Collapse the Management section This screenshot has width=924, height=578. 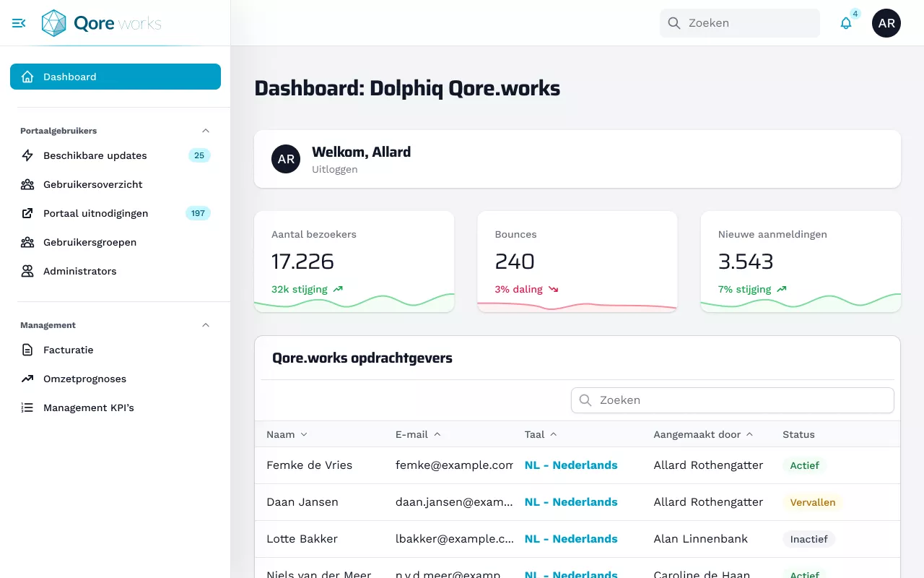pos(206,325)
